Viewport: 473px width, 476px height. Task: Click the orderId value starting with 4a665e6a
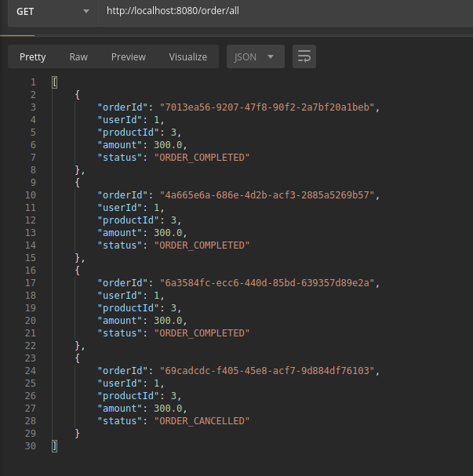(x=269, y=195)
